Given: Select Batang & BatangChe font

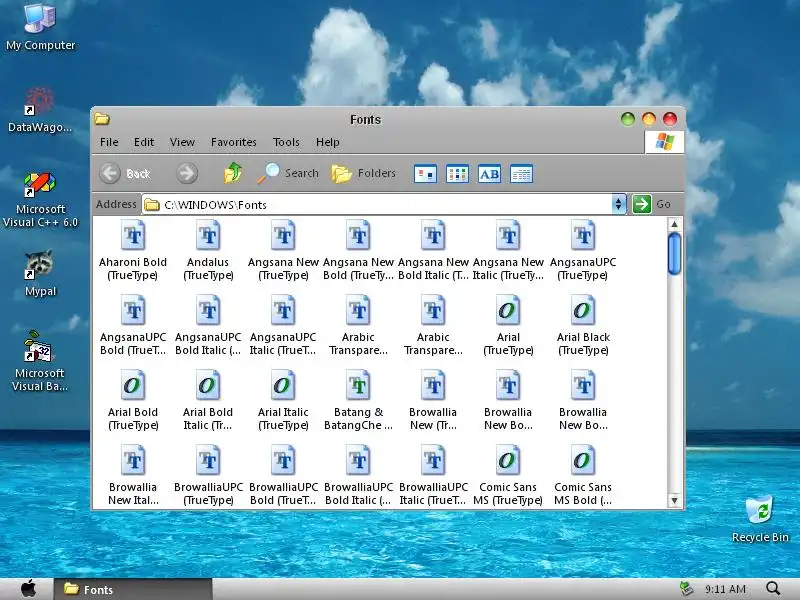Looking at the screenshot, I should click(x=358, y=401).
